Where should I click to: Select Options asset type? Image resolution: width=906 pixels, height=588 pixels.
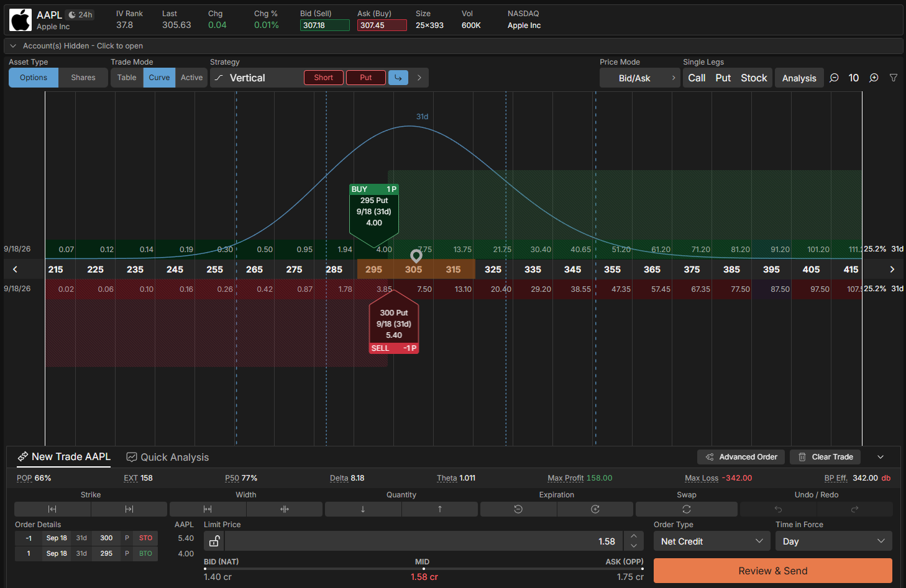tap(34, 78)
